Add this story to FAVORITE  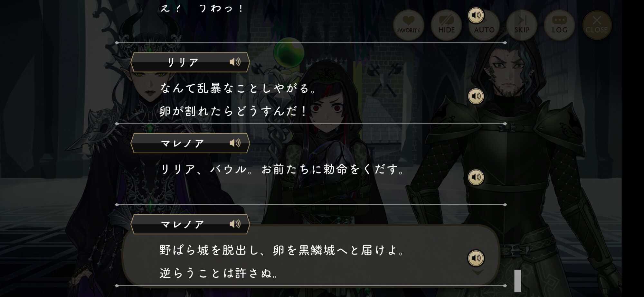(x=408, y=25)
